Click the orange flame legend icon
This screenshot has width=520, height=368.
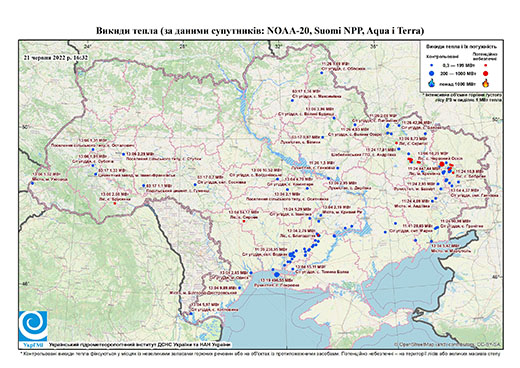pos(486,83)
